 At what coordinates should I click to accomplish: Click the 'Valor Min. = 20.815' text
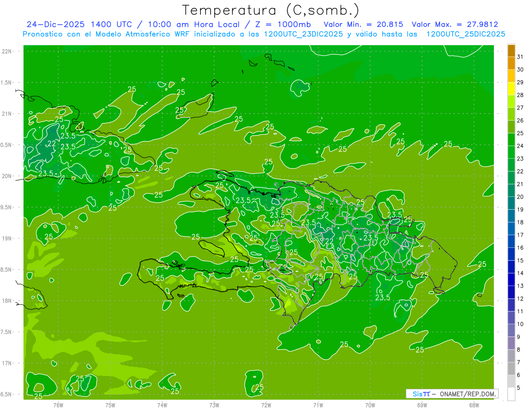coord(363,24)
